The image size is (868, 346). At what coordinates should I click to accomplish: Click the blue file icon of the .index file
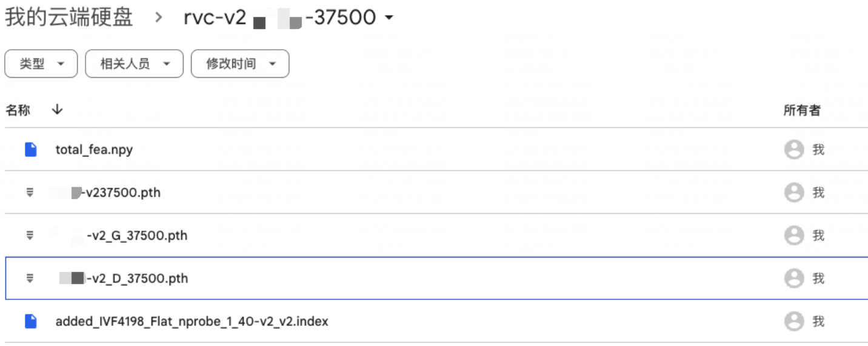tap(30, 321)
